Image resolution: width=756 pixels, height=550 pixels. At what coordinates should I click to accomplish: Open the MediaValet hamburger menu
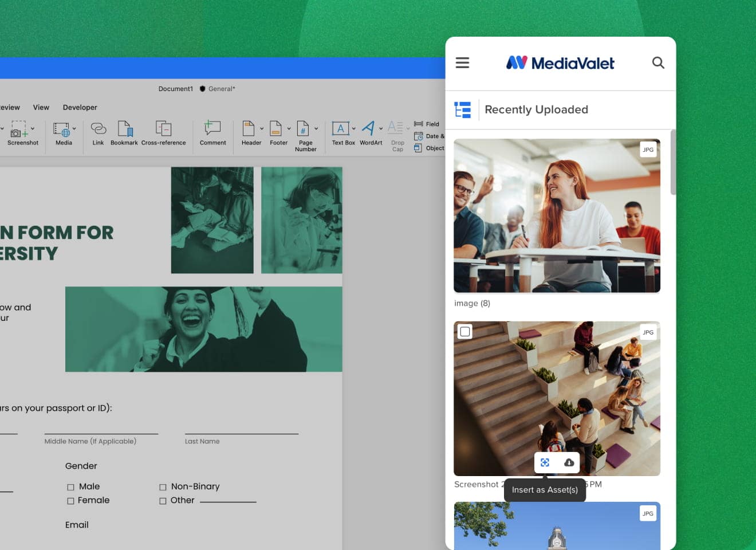462,63
